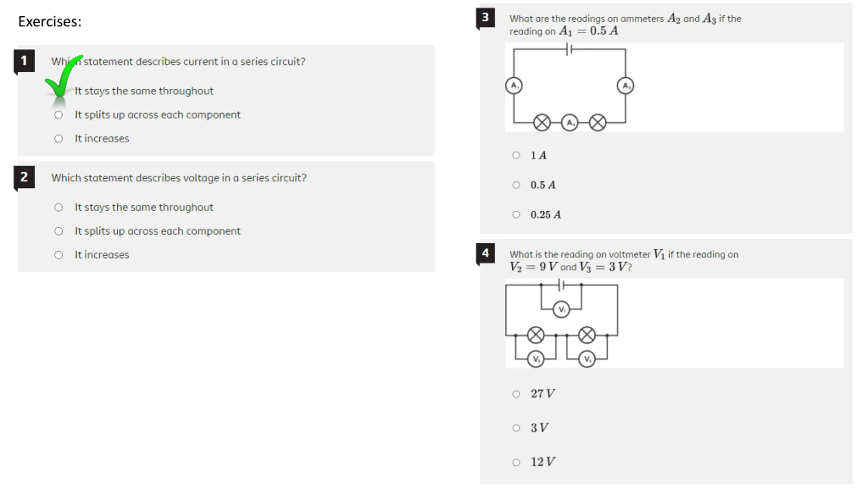The height and width of the screenshot is (488, 868).
Task: Choose the 0.25 A answer option
Action: click(x=516, y=215)
